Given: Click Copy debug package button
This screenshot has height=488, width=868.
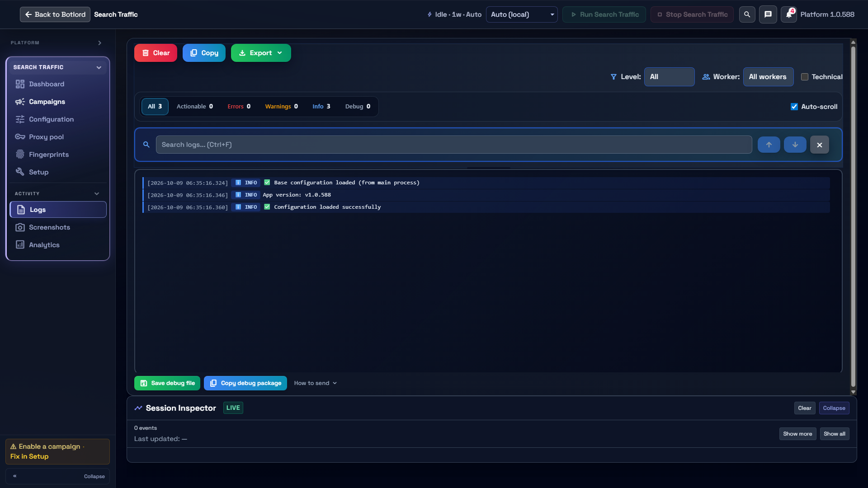Looking at the screenshot, I should [x=245, y=383].
